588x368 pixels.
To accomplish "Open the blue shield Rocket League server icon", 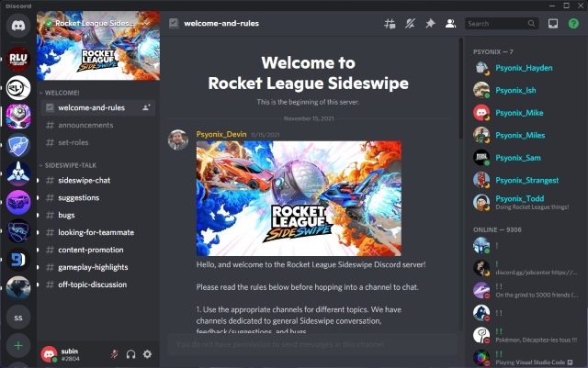I will [x=18, y=145].
